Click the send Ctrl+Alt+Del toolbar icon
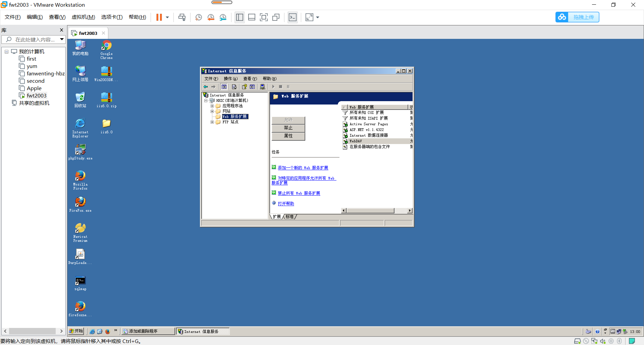The height and width of the screenshot is (345, 644). coord(182,17)
